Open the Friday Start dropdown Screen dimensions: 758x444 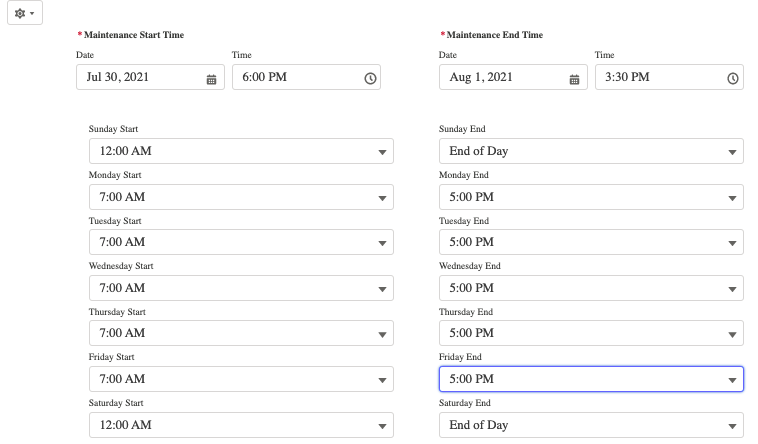pyautogui.click(x=240, y=379)
